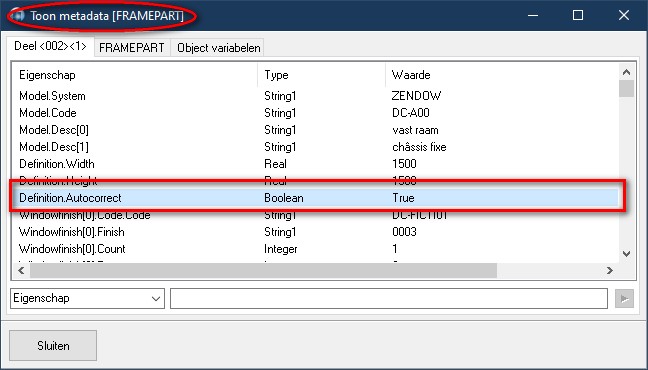Viewport: 648px width, 370px height.
Task: Click the vertical scrollbar up arrow
Action: [627, 72]
